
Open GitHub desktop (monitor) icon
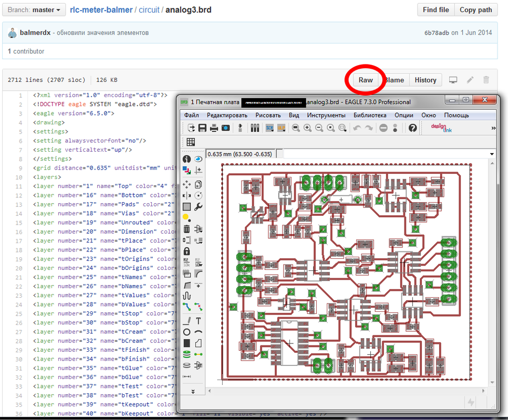coord(453,80)
